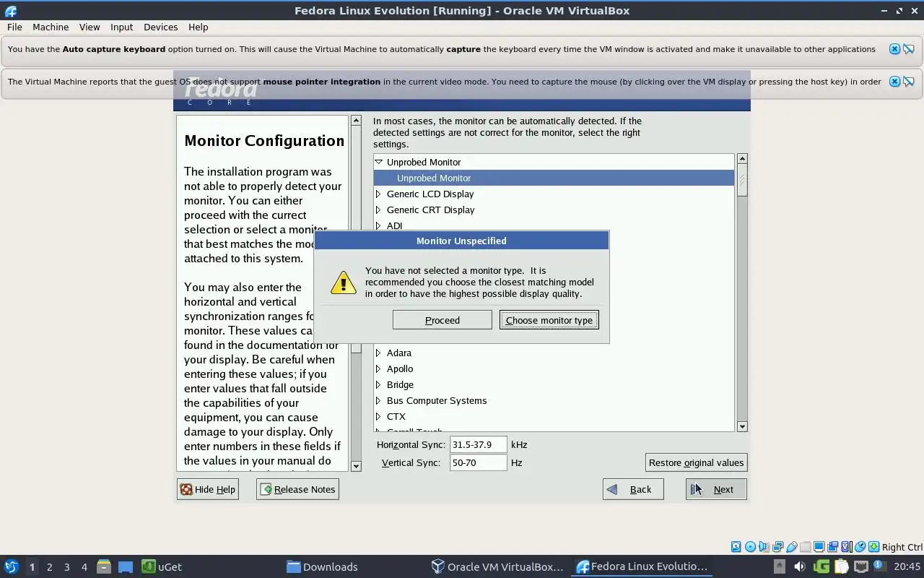This screenshot has height=578, width=924.
Task: Expand the Bridge monitor group
Action: [x=378, y=384]
